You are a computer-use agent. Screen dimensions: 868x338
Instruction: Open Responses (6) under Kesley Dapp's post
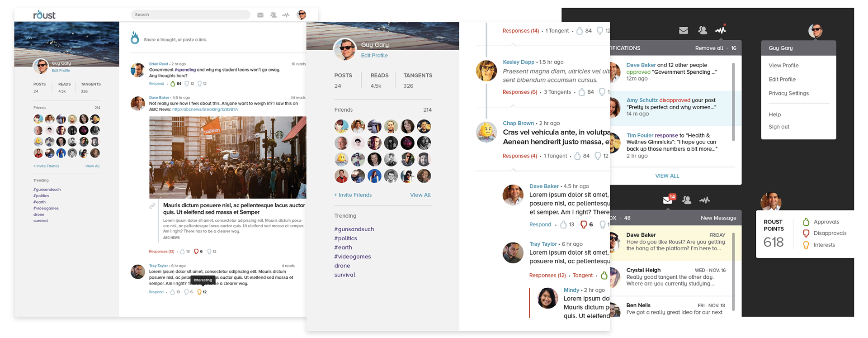pos(520,92)
